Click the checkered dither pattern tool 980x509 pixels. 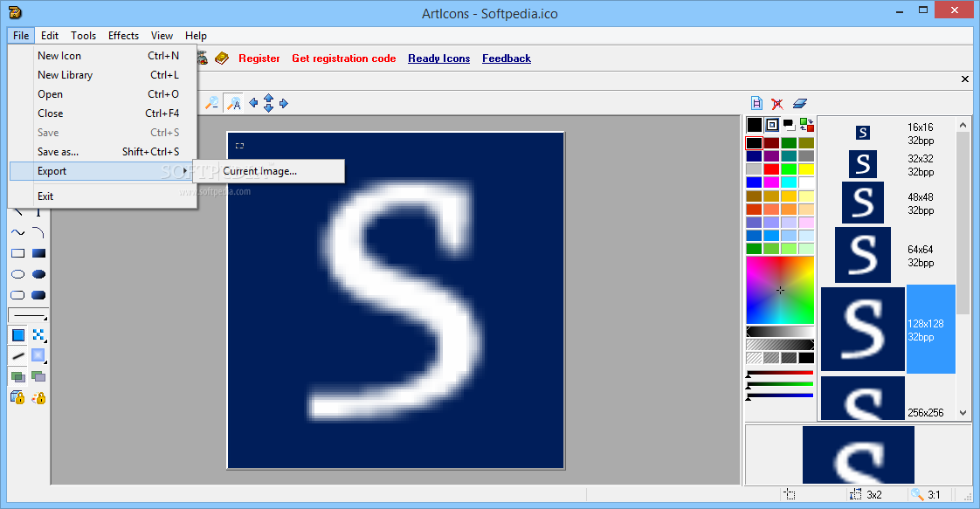pos(38,335)
